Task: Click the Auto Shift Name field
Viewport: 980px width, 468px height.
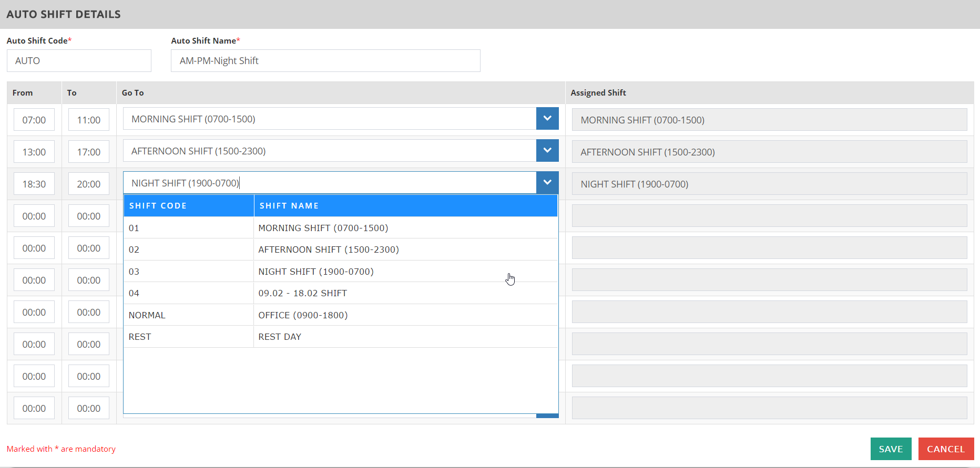Action: point(325,61)
